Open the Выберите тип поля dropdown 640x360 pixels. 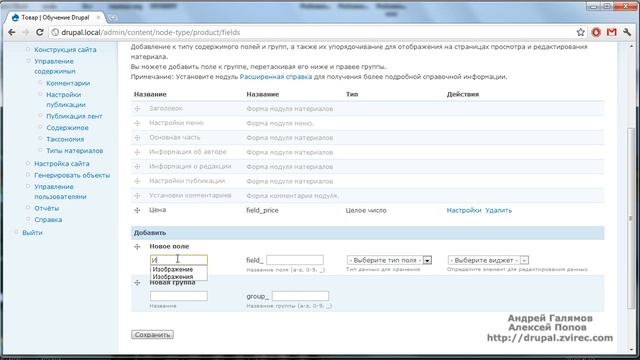(389, 260)
